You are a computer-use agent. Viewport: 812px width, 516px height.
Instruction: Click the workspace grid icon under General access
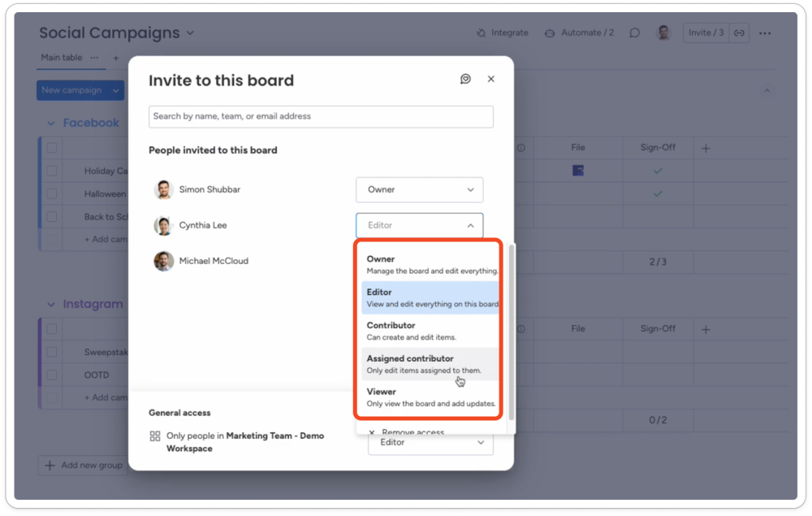pyautogui.click(x=155, y=436)
